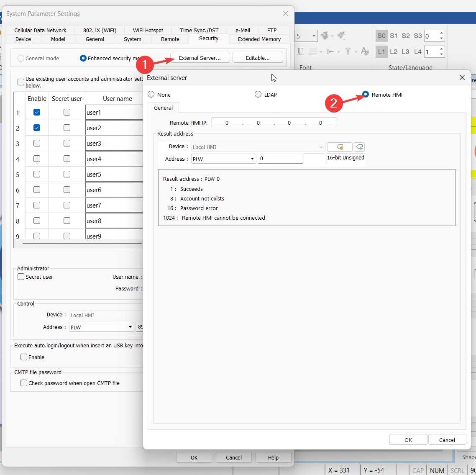The width and height of the screenshot is (476, 475).
Task: Click the tag library icon button
Action: tap(339, 147)
